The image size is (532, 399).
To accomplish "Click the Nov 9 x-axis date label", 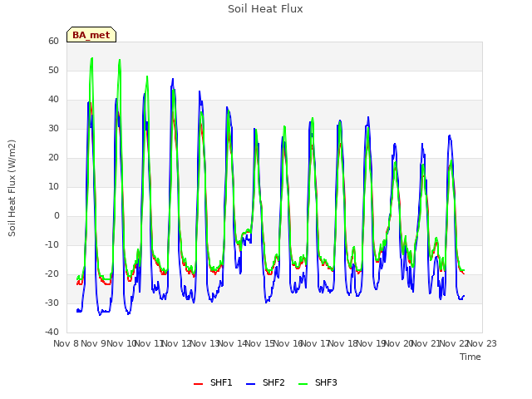I will (94, 343).
